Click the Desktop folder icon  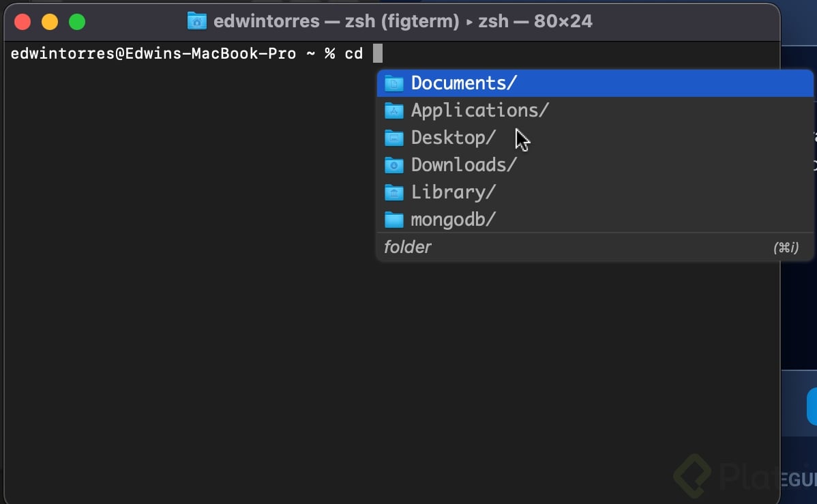(x=393, y=138)
